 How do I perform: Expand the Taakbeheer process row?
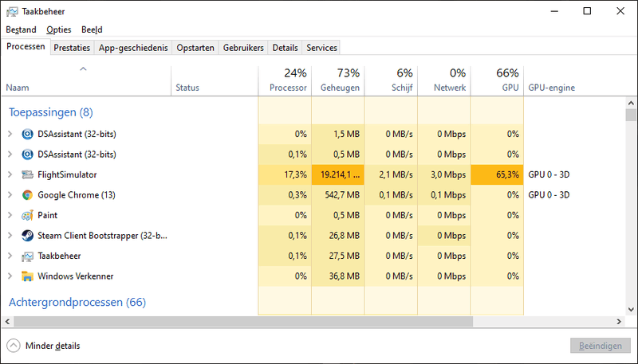[10, 256]
